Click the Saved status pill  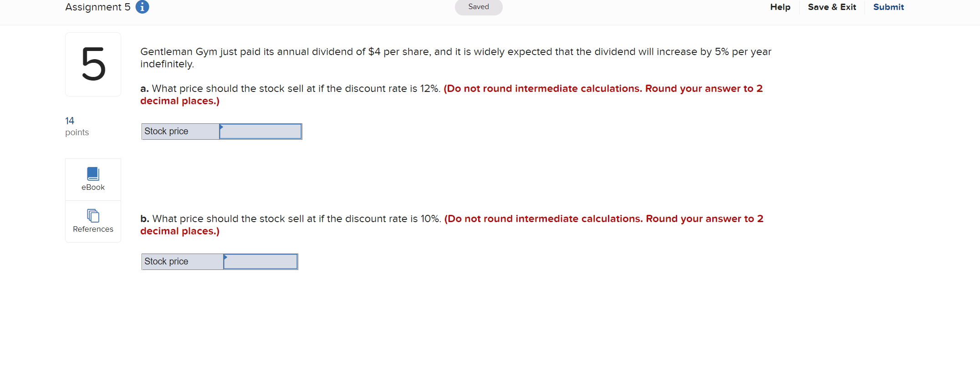tap(478, 7)
